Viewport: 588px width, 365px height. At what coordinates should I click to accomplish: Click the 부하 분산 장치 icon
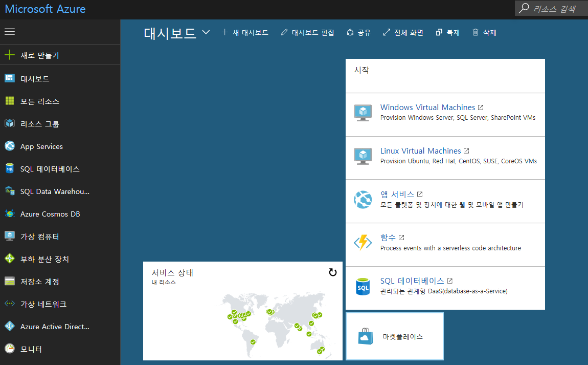point(10,259)
